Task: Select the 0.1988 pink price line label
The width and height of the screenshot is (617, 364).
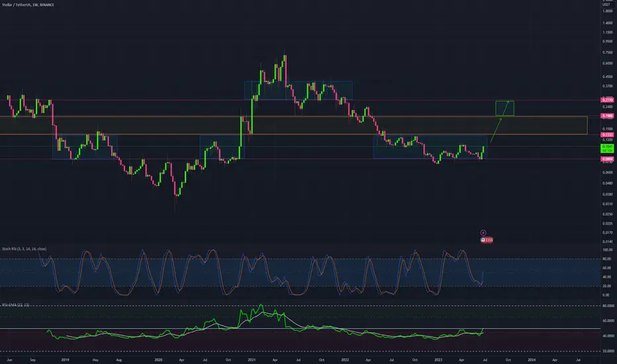Action: (607, 116)
